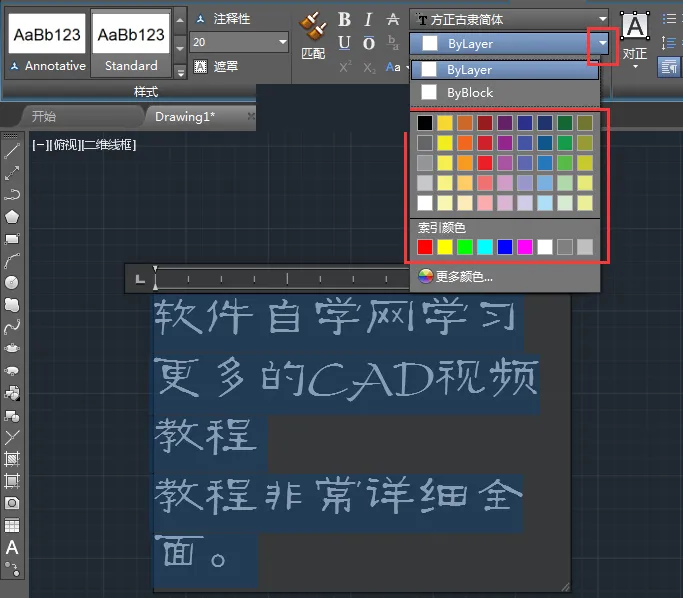This screenshot has width=683, height=598.
Task: Click the first-line indent marker on the ruler
Action: click(155, 269)
